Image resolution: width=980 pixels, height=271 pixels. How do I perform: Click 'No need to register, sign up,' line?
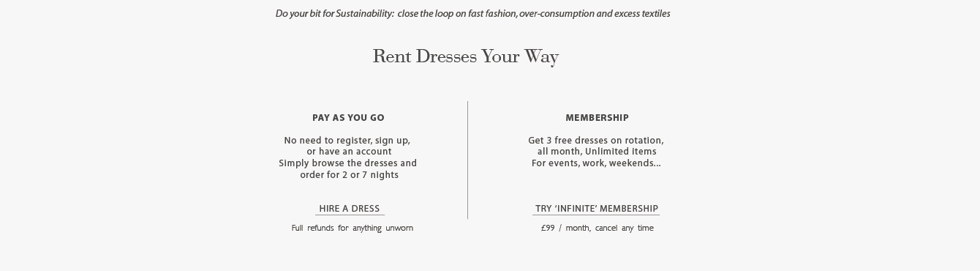pyautogui.click(x=347, y=141)
